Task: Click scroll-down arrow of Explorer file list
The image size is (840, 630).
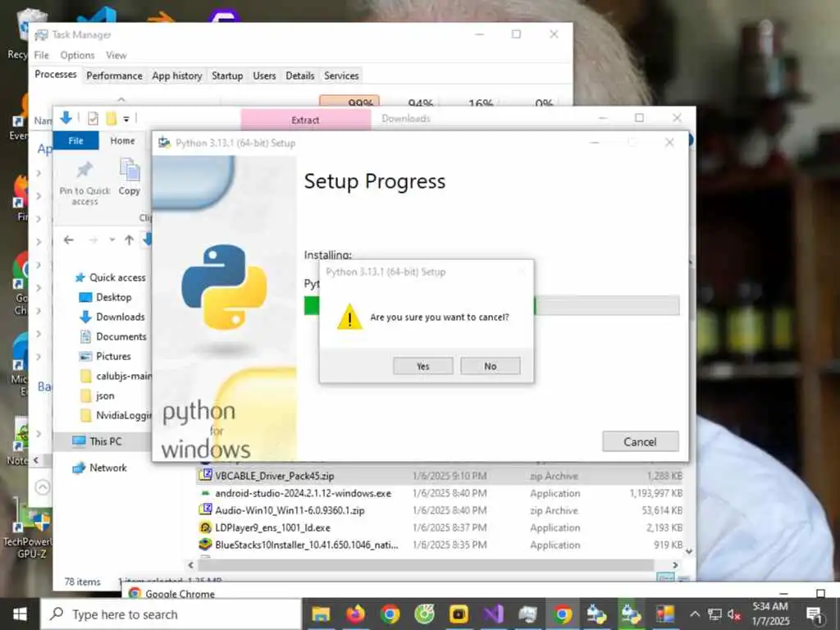Action: coord(689,551)
